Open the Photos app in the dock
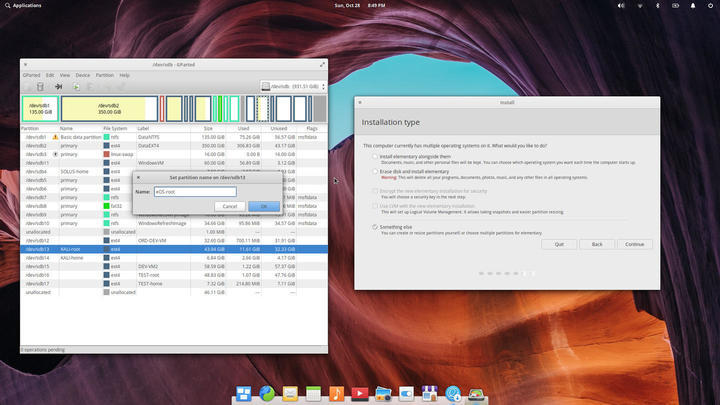Screen dimensions: 720x405 (383, 394)
